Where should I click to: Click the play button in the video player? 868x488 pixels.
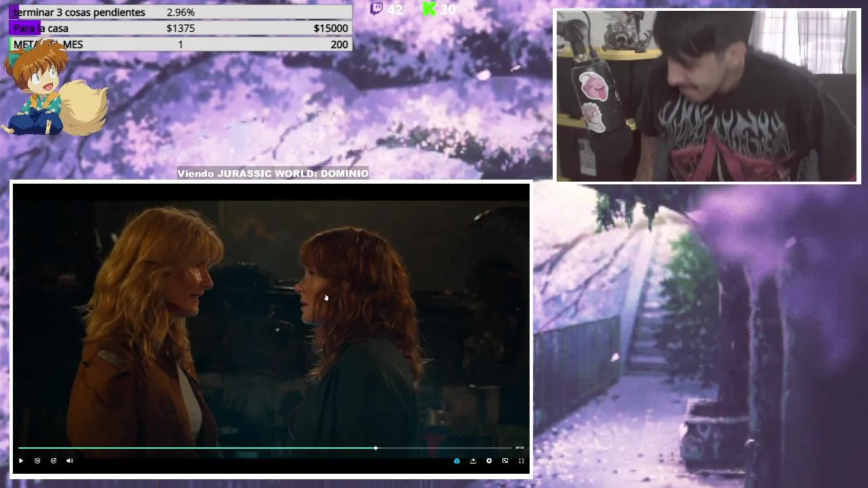(x=21, y=461)
